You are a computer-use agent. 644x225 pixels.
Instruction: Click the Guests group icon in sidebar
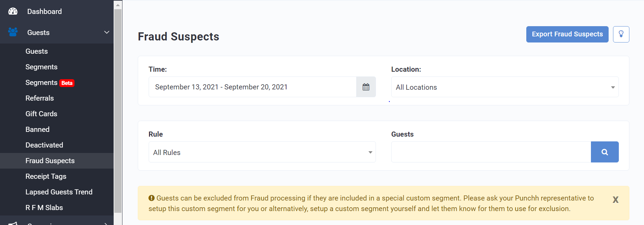(13, 32)
